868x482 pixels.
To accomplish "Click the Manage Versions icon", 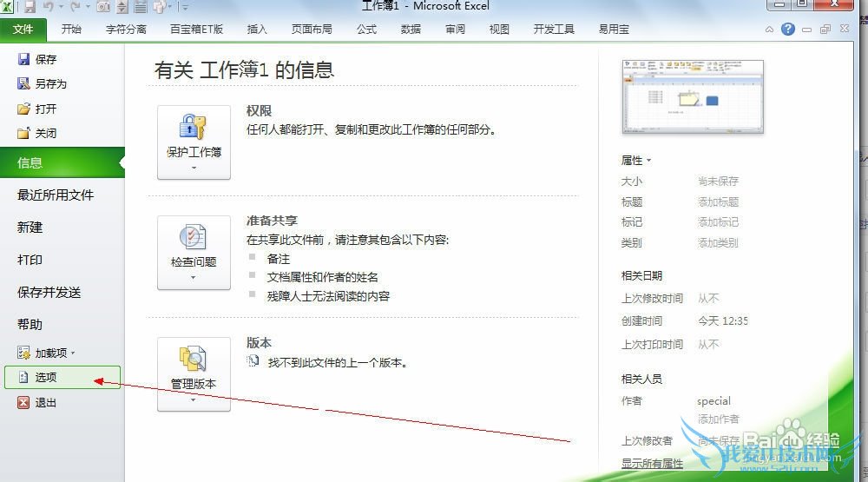I will pos(193,359).
